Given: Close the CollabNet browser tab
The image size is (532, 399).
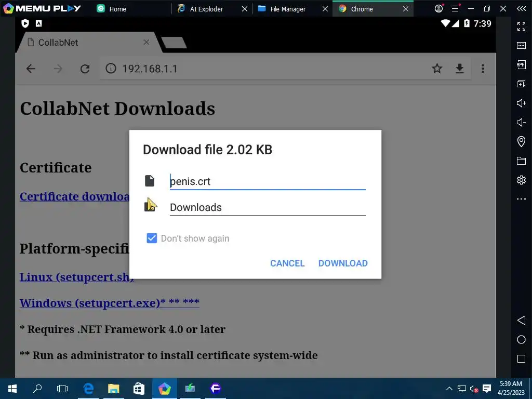Looking at the screenshot, I should tap(146, 43).
